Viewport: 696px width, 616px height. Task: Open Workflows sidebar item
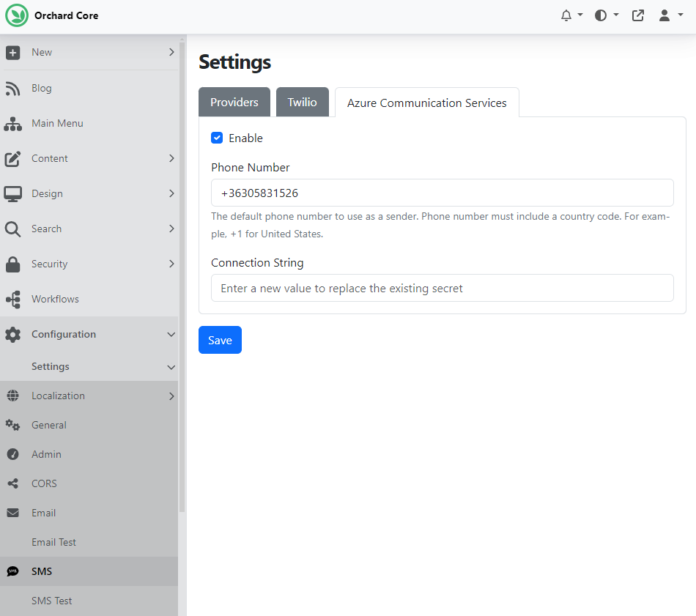tap(89, 299)
